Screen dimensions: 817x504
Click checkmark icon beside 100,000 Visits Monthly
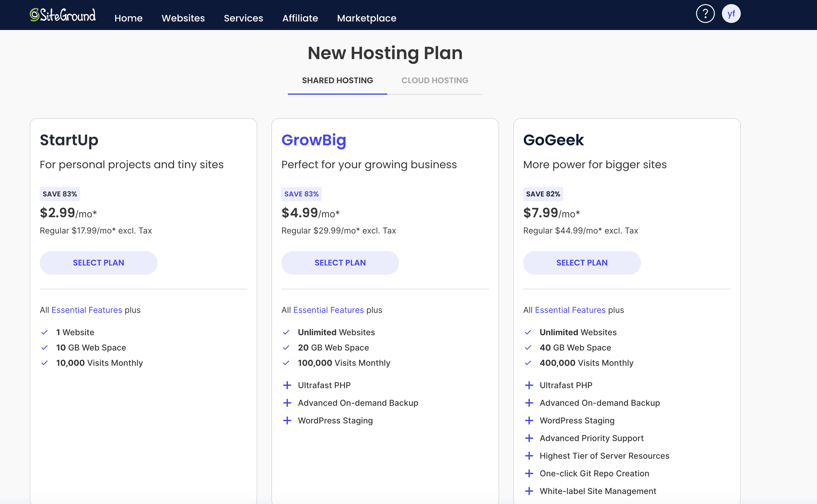(286, 363)
